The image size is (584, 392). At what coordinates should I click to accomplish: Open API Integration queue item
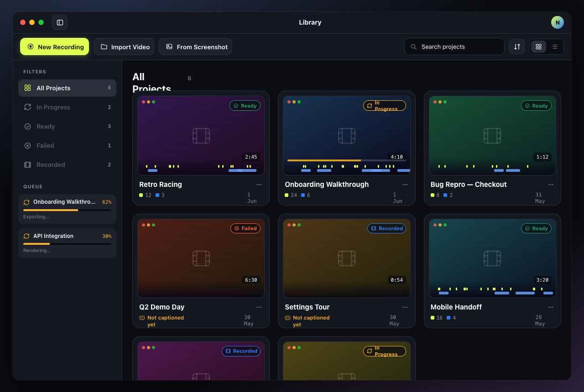[67, 243]
